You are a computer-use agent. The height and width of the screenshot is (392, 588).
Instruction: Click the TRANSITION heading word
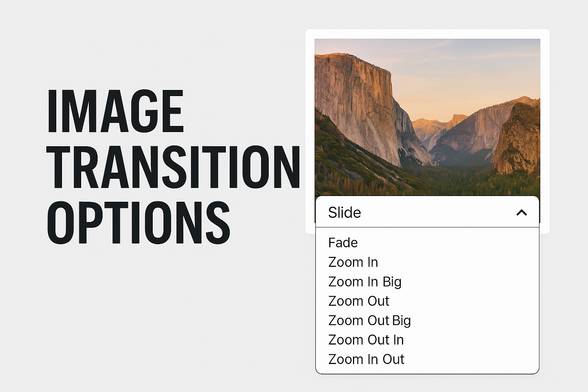(173, 167)
